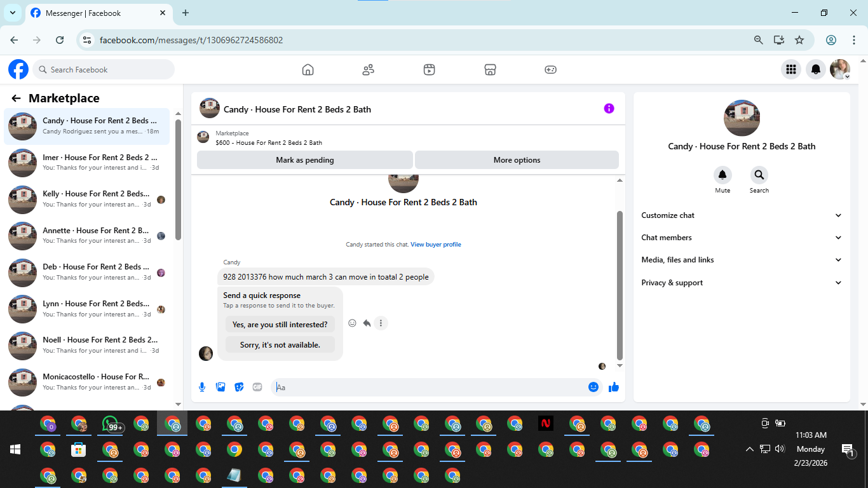Open WhatsApp from the taskbar
The width and height of the screenshot is (868, 488).
[111, 424]
